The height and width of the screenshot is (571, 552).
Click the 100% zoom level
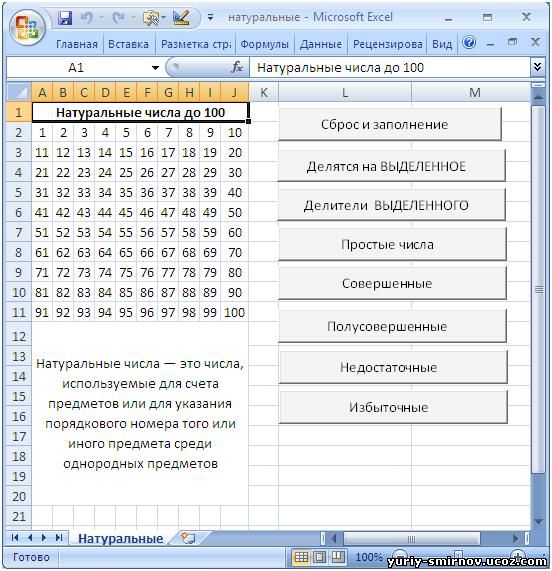point(368,557)
